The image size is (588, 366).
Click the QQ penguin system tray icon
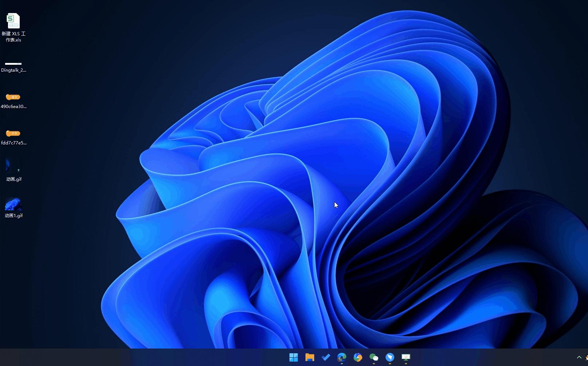pyautogui.click(x=586, y=357)
